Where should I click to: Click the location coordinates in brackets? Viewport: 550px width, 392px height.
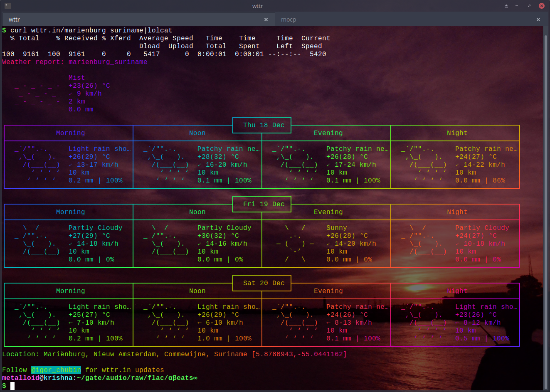299,354
